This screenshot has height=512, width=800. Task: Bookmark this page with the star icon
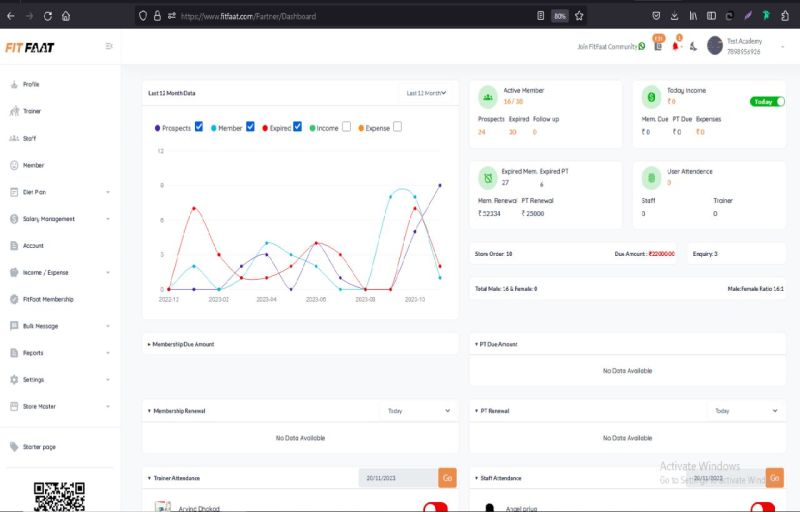click(x=578, y=16)
